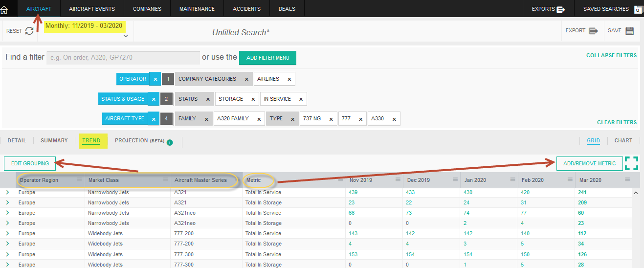Open the Maintenance tab

point(197,9)
